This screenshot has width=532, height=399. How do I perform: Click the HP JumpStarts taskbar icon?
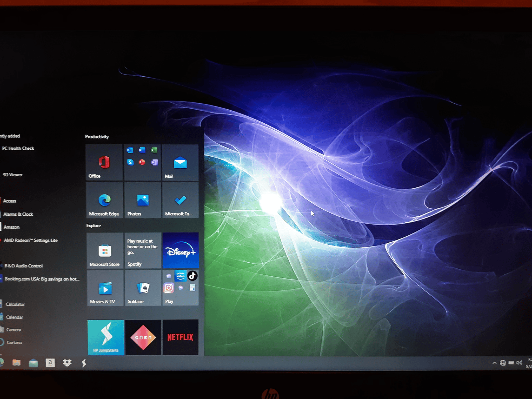(84, 363)
